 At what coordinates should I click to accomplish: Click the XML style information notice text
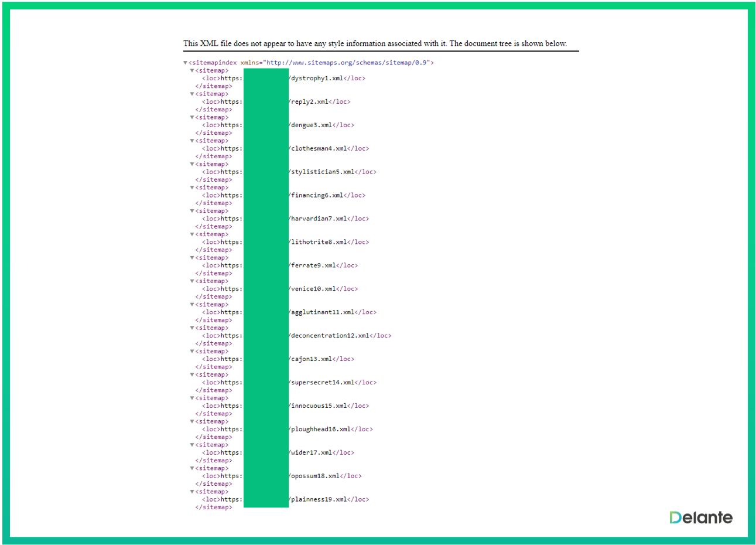pyautogui.click(x=375, y=43)
